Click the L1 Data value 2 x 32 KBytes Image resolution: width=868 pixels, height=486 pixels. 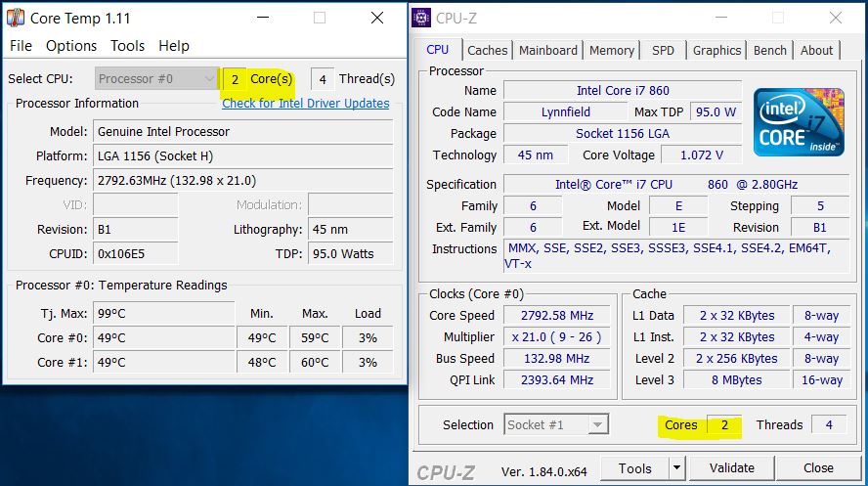point(737,316)
